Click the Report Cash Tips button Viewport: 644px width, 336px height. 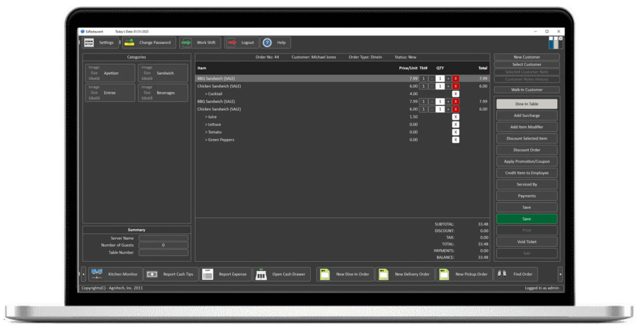171,274
